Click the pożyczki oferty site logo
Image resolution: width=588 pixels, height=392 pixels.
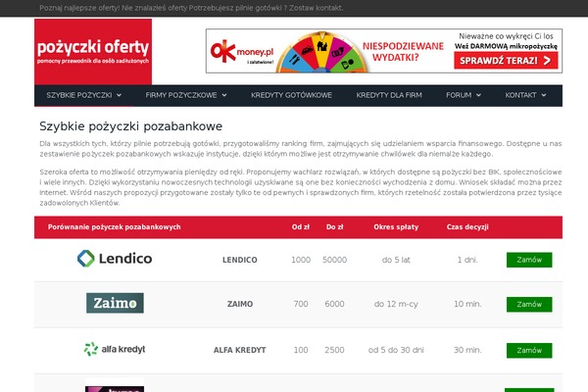(x=93, y=52)
